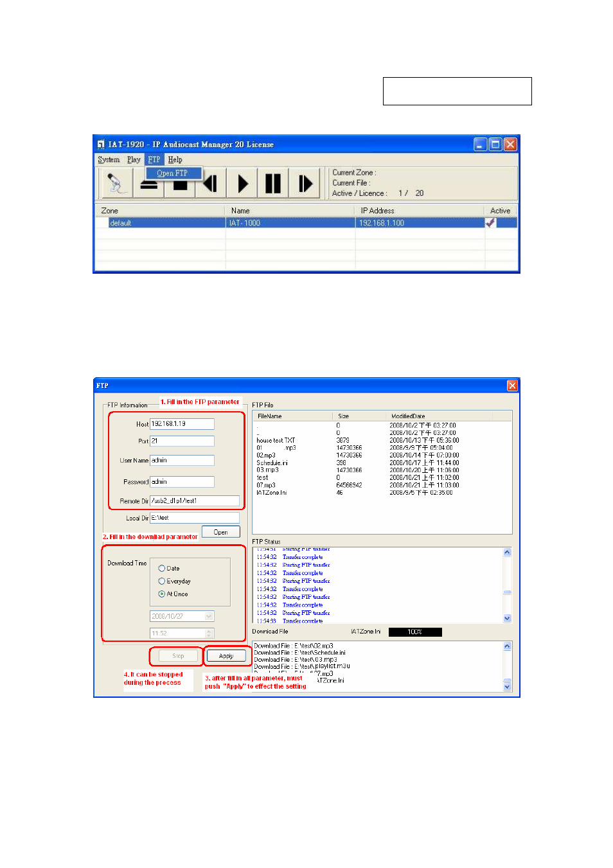Click FTP Status scroll up arrow

(507, 553)
